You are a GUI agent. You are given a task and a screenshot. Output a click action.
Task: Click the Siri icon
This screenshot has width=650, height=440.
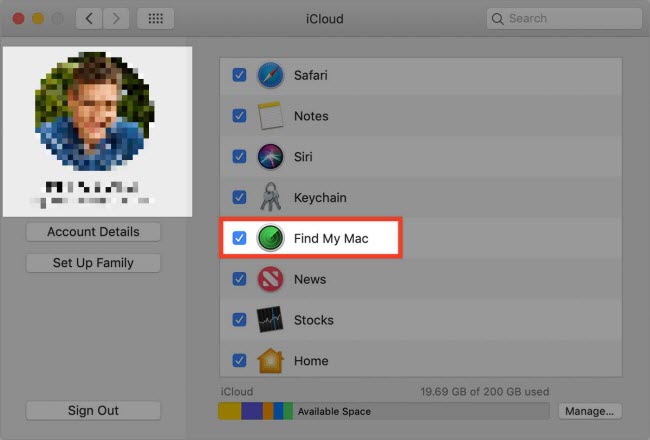(271, 157)
